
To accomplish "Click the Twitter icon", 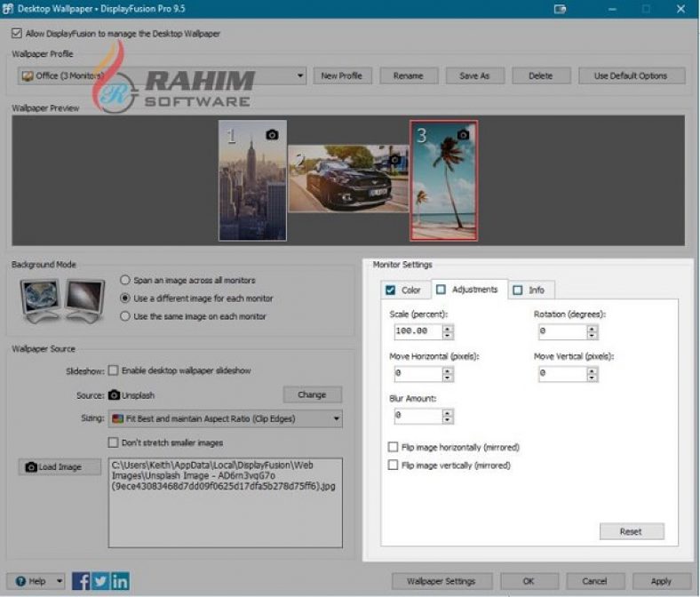I will click(100, 581).
